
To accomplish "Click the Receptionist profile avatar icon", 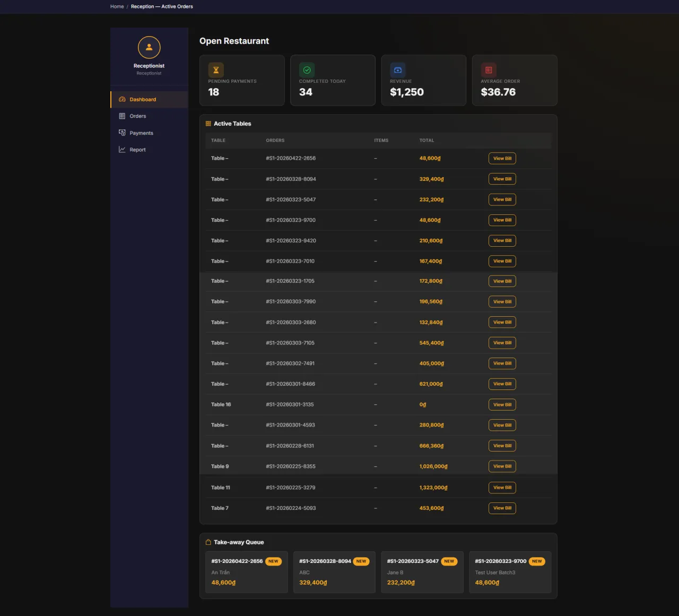I will [149, 47].
